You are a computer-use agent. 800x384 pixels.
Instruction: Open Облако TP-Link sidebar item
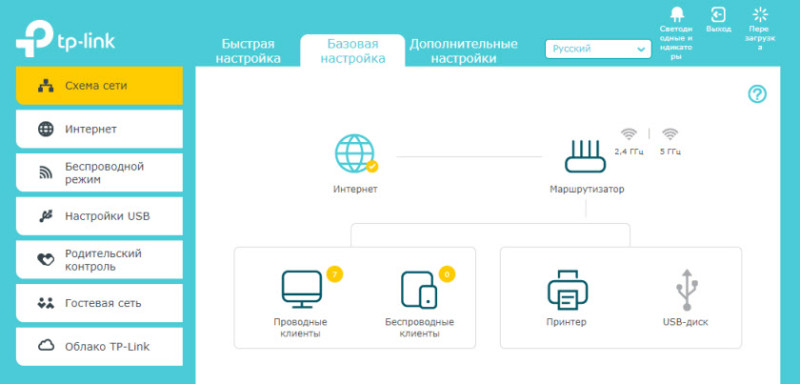point(99,347)
